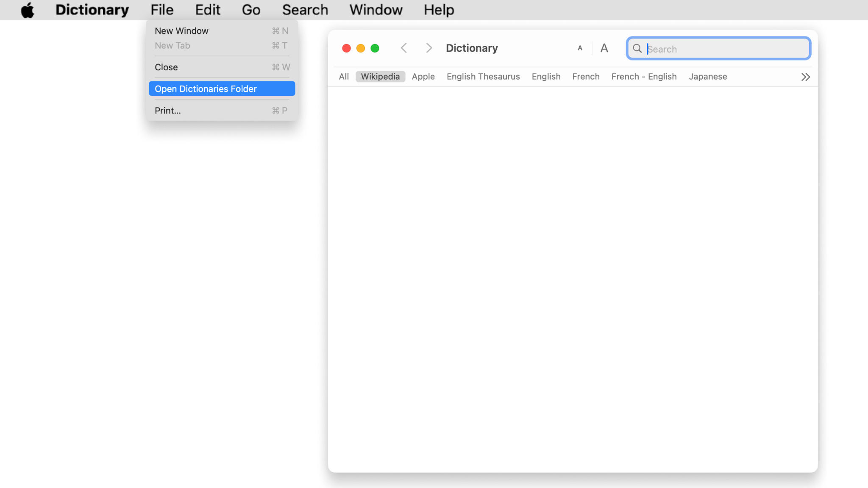Select the French dictionary tab
The height and width of the screenshot is (488, 868).
pos(586,77)
